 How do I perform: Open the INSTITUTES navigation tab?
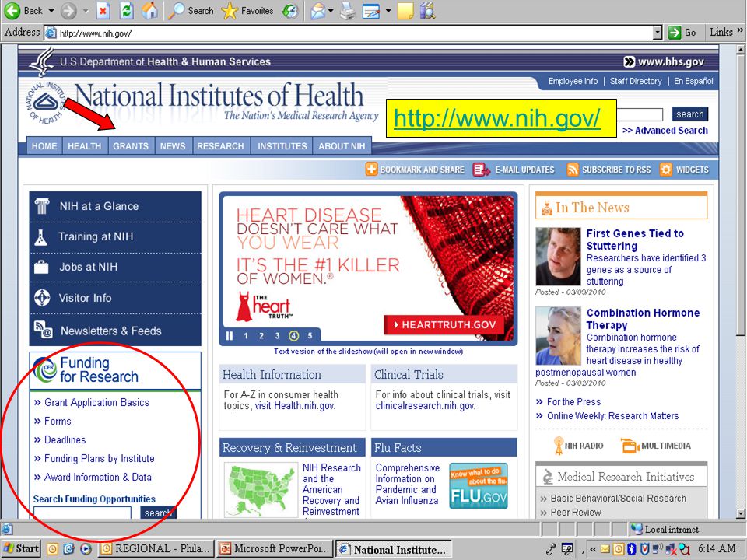pyautogui.click(x=282, y=146)
